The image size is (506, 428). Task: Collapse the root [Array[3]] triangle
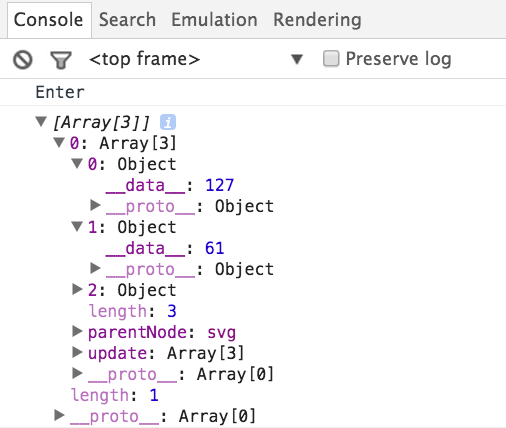click(41, 121)
